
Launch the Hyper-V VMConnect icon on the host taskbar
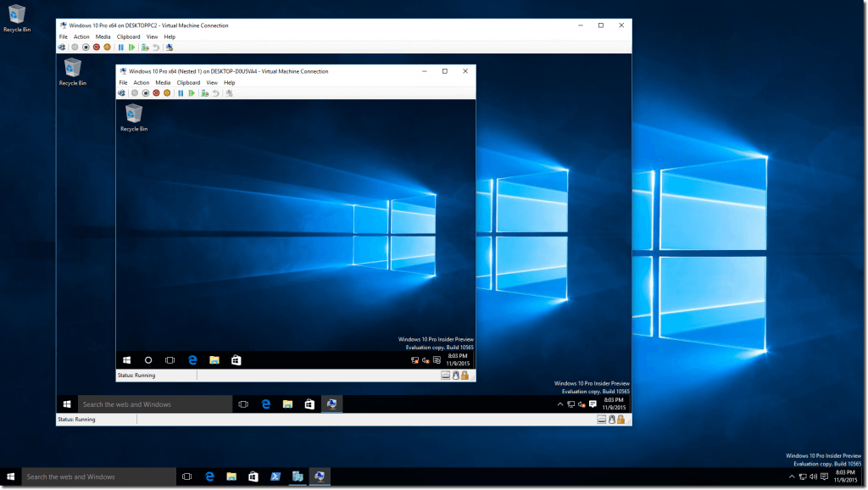(x=320, y=476)
